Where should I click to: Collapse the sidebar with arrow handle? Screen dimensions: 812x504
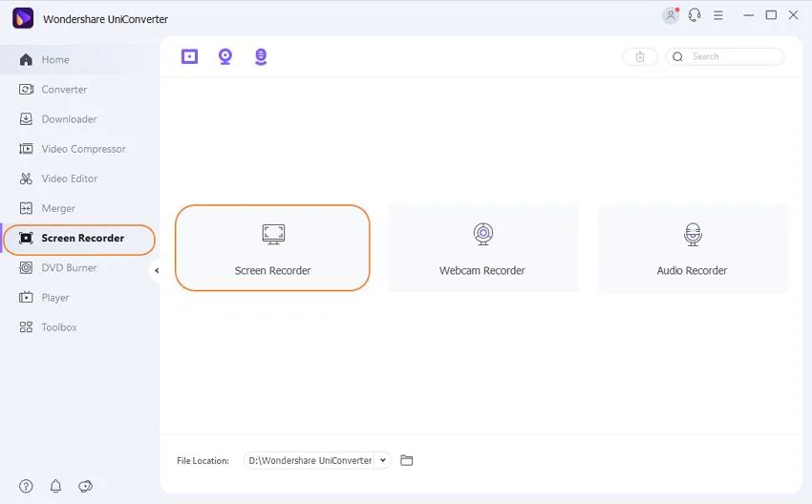157,270
